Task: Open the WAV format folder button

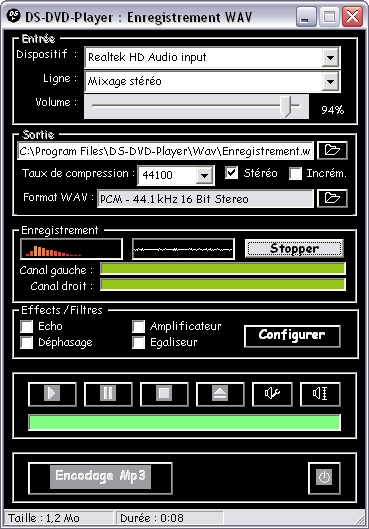Action: [x=332, y=198]
